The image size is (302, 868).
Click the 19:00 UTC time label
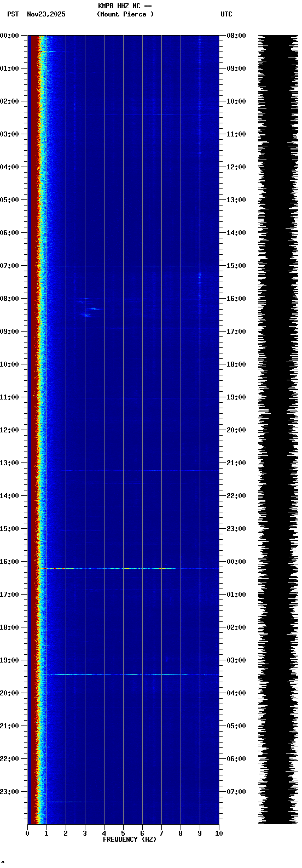click(x=236, y=397)
